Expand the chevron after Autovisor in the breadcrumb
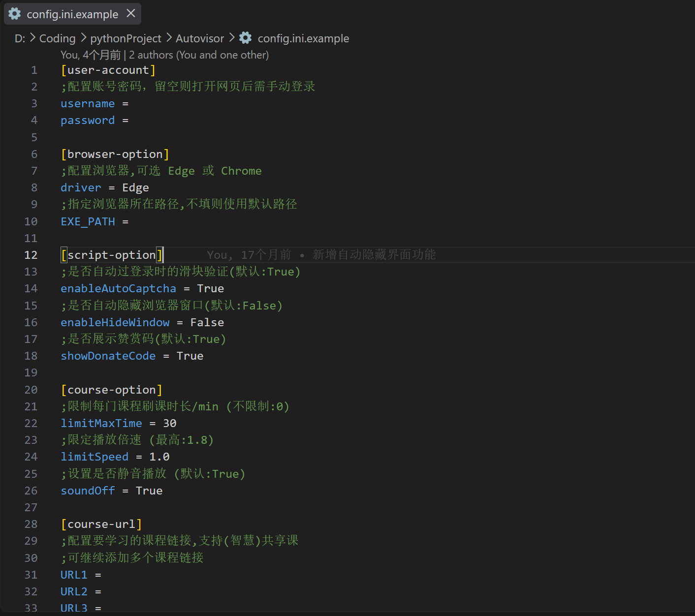Viewport: 695px width, 616px height. [x=232, y=38]
